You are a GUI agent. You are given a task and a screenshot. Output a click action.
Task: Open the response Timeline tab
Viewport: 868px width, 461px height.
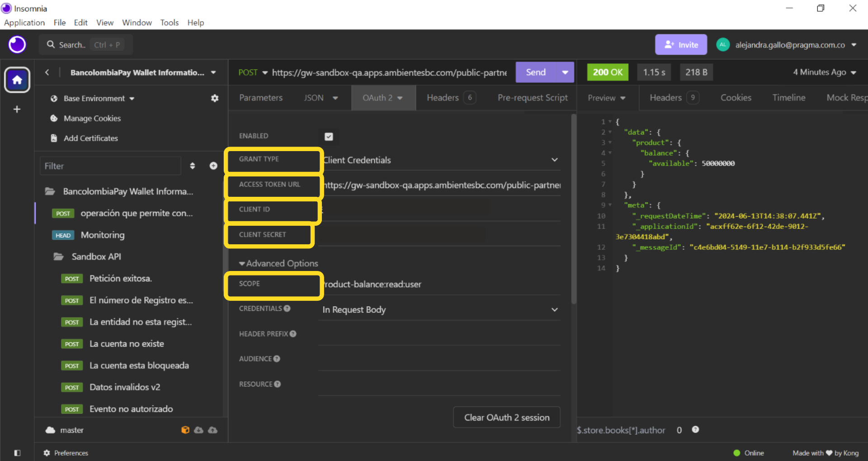[x=789, y=98]
